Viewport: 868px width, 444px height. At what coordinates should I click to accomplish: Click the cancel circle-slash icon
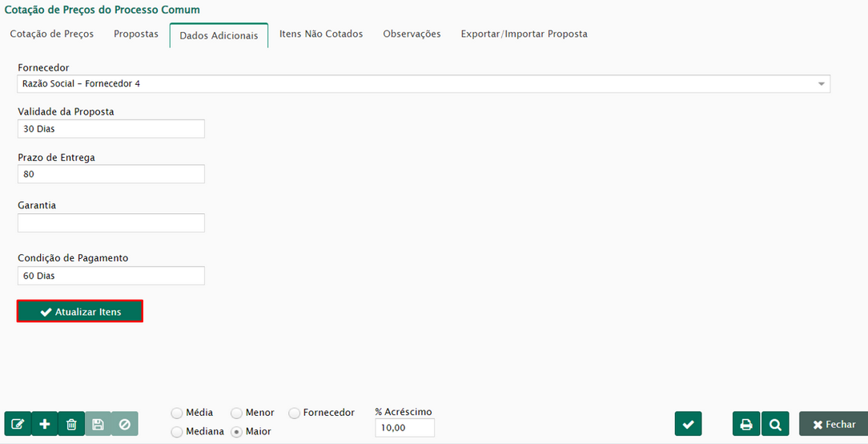pos(124,424)
